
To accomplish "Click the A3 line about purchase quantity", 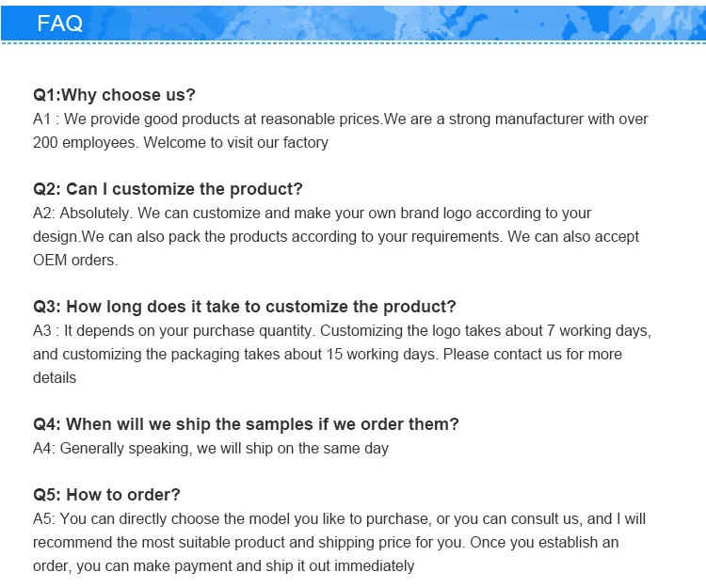I will tap(342, 330).
